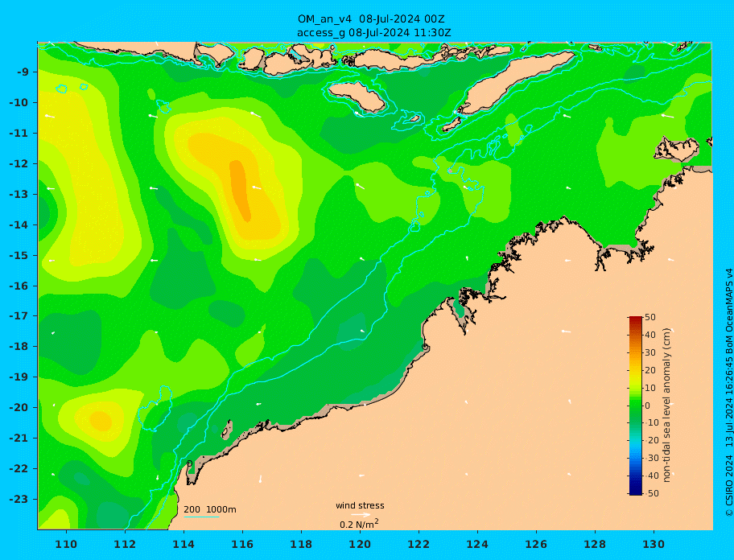Click latitude axis label "-23"

pyautogui.click(x=19, y=499)
